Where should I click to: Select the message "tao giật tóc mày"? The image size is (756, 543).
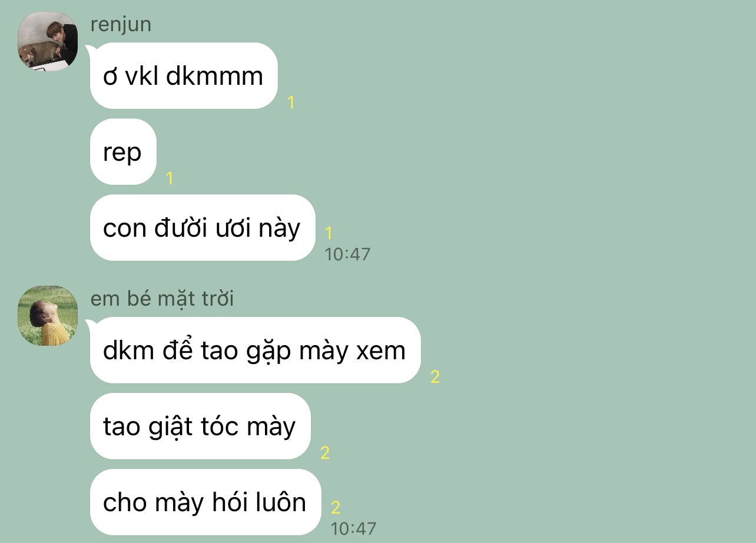(x=200, y=426)
